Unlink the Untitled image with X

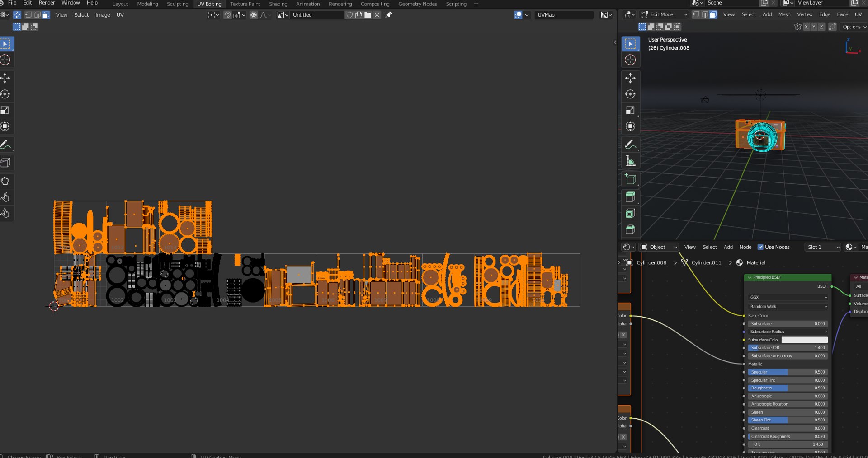coord(377,15)
